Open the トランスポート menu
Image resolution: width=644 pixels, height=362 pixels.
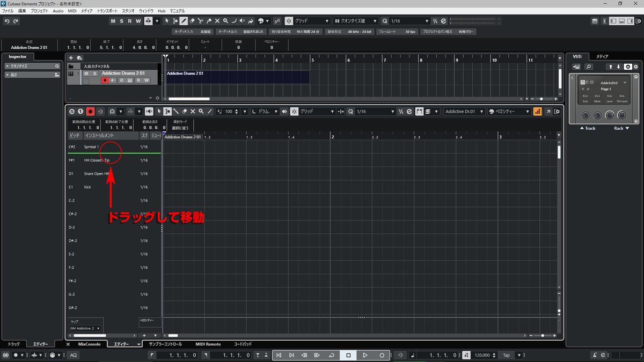click(x=107, y=11)
